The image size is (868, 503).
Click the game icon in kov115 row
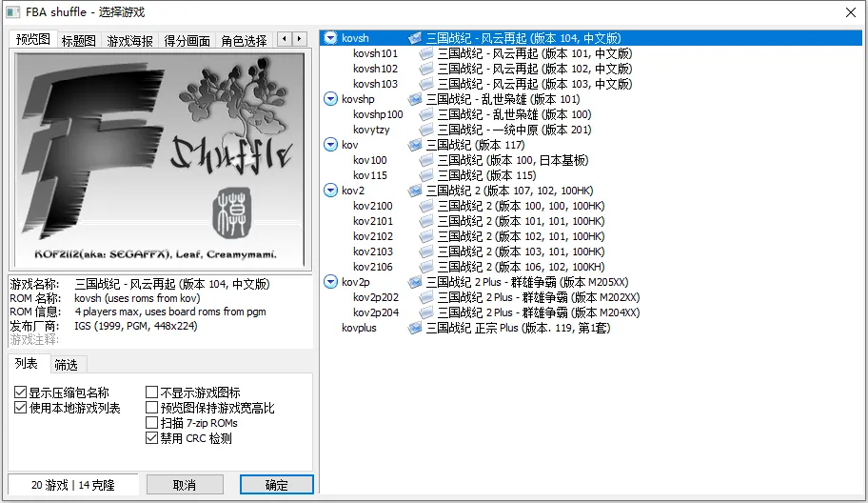tap(425, 175)
